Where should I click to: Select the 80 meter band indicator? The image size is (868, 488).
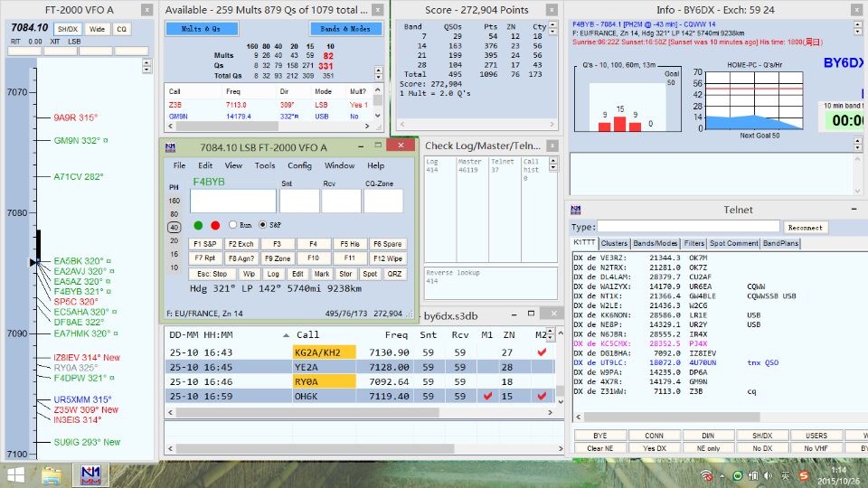click(175, 213)
